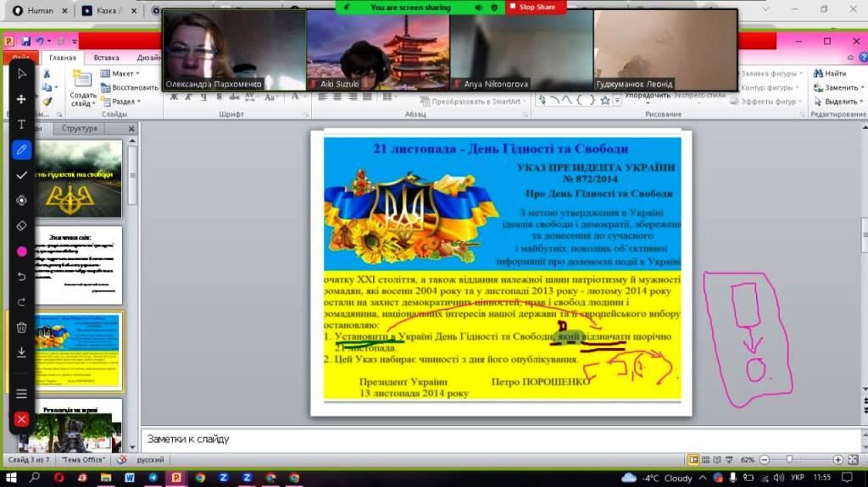The height and width of the screenshot is (487, 868).
Task: Click Преобразовать в SmartArt
Action: pos(474,102)
